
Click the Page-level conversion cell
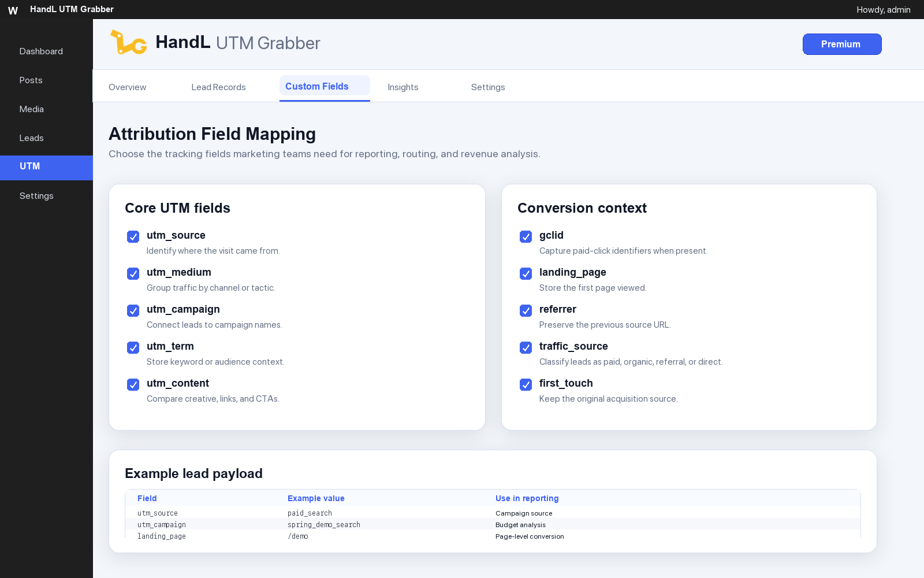click(x=530, y=536)
